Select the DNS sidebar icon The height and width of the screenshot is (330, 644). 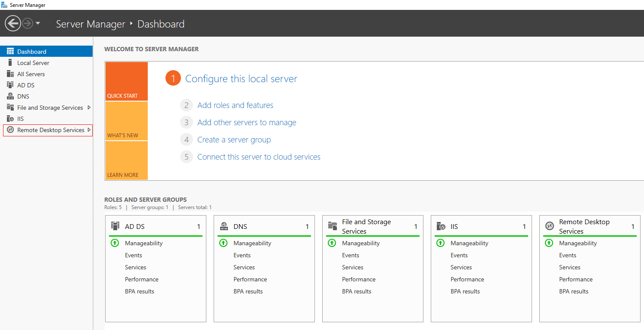point(10,96)
